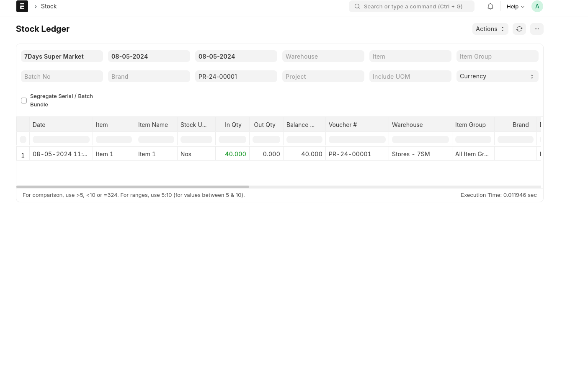Click the Warehouse filter field
This screenshot has height=377, width=588.
(323, 56)
